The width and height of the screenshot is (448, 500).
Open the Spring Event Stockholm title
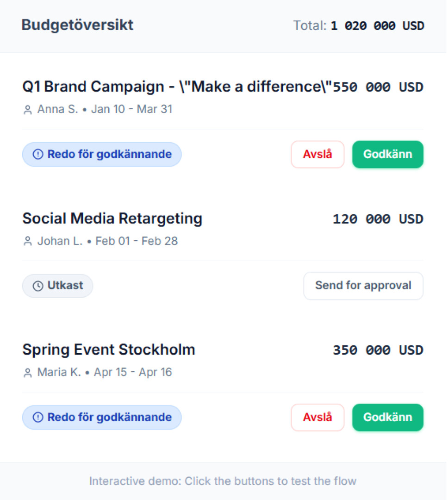[x=109, y=350]
